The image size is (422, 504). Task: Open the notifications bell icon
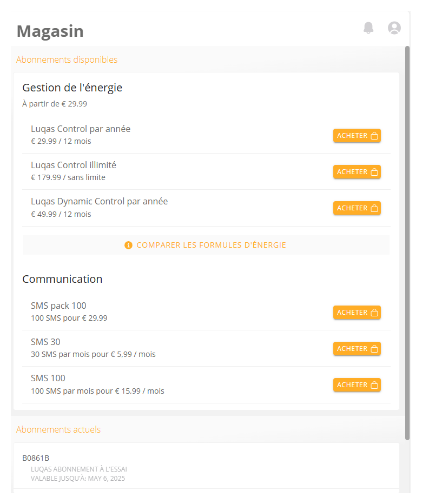point(368,28)
